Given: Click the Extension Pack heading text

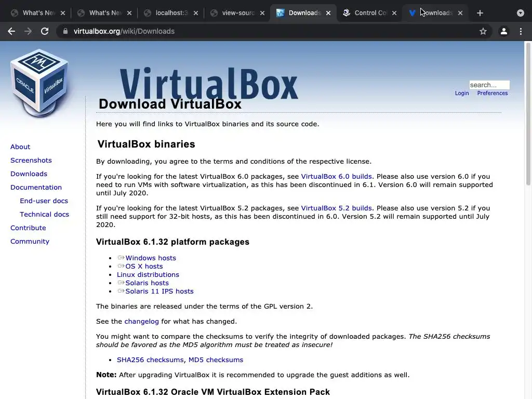Looking at the screenshot, I should 212,392.
